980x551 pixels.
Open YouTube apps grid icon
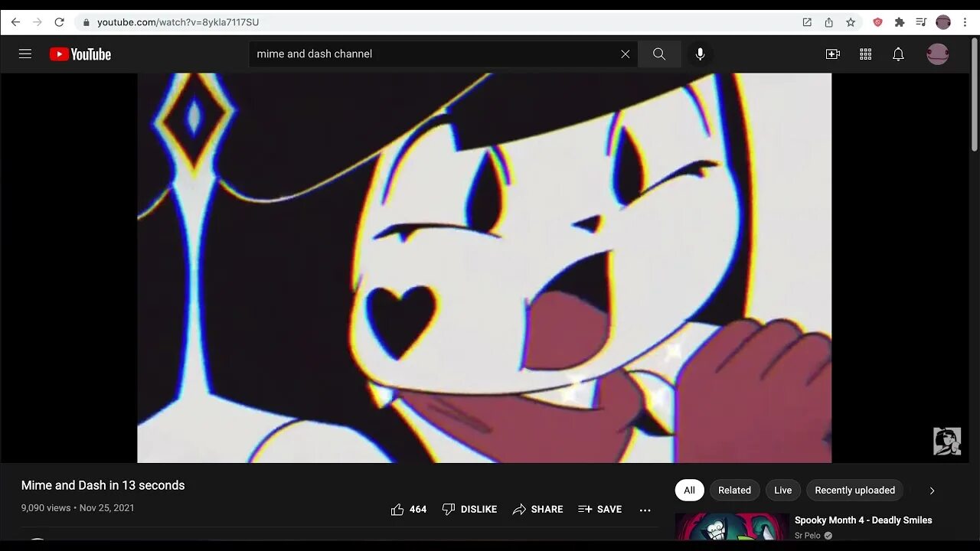pyautogui.click(x=866, y=54)
